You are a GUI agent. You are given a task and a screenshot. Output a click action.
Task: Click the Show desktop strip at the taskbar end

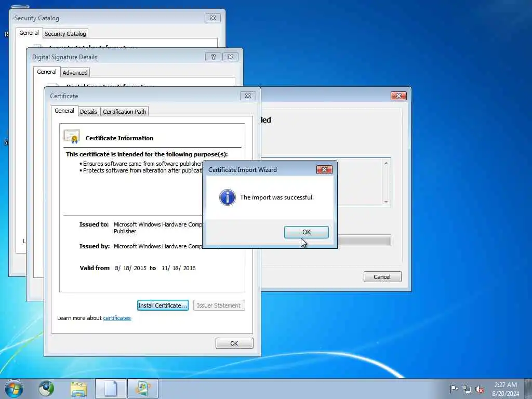pos(528,389)
